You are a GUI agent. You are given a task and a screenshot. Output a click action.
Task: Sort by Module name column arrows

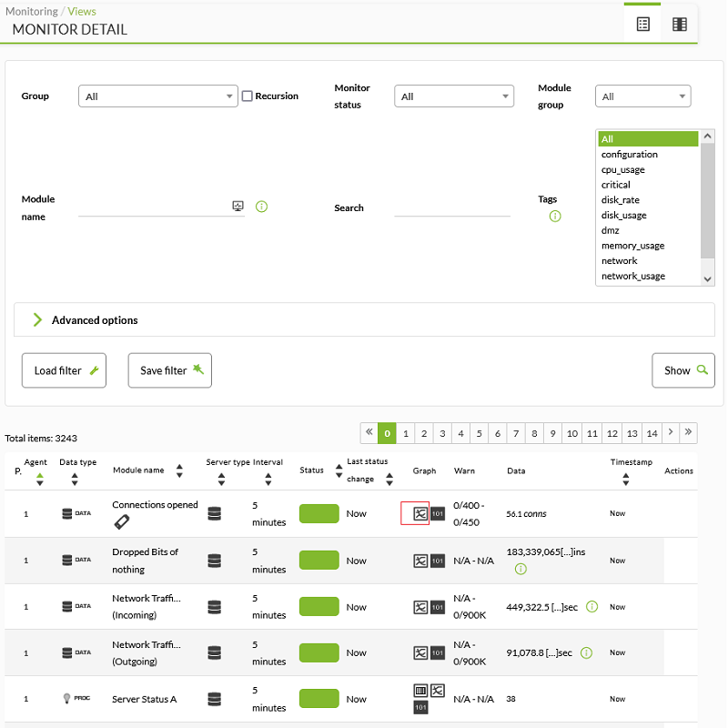[179, 470]
